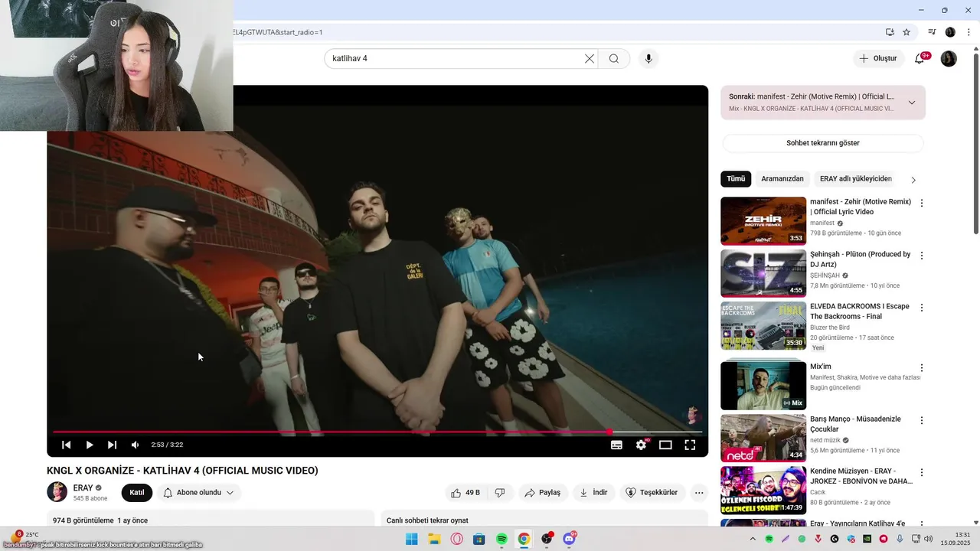Open Discord from taskbar

pos(570,539)
